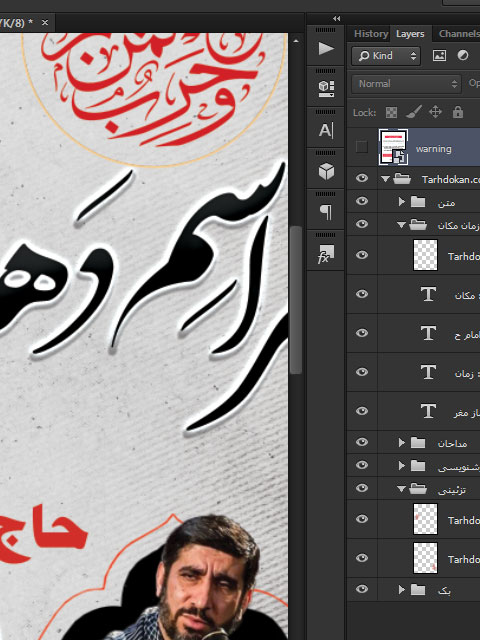Hide the Tarhdokan group with its eye icon

point(362,178)
